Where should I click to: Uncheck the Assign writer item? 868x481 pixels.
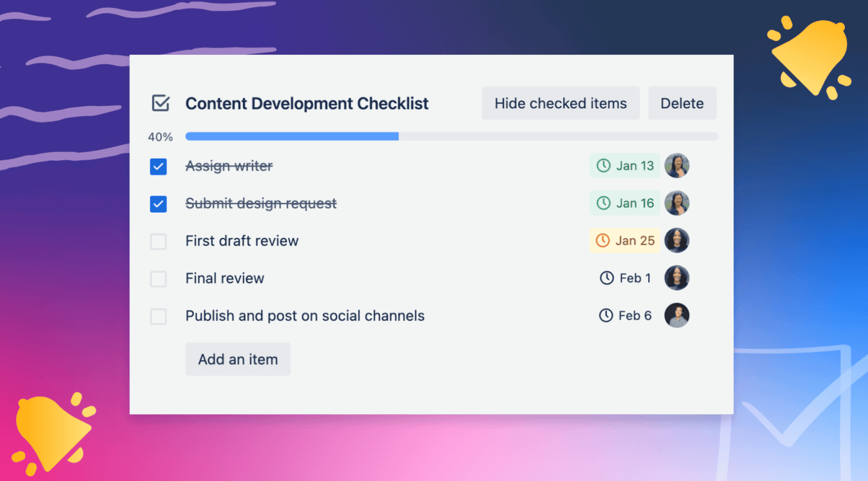[158, 167]
